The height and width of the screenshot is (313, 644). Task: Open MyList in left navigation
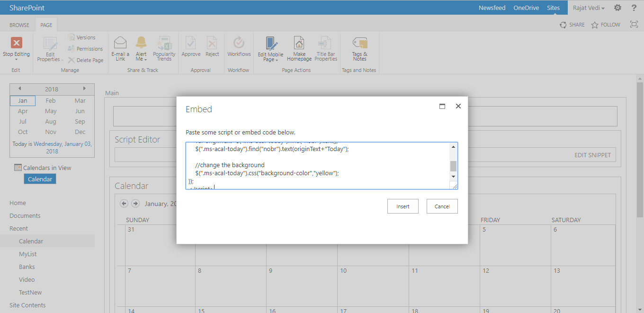[27, 254]
